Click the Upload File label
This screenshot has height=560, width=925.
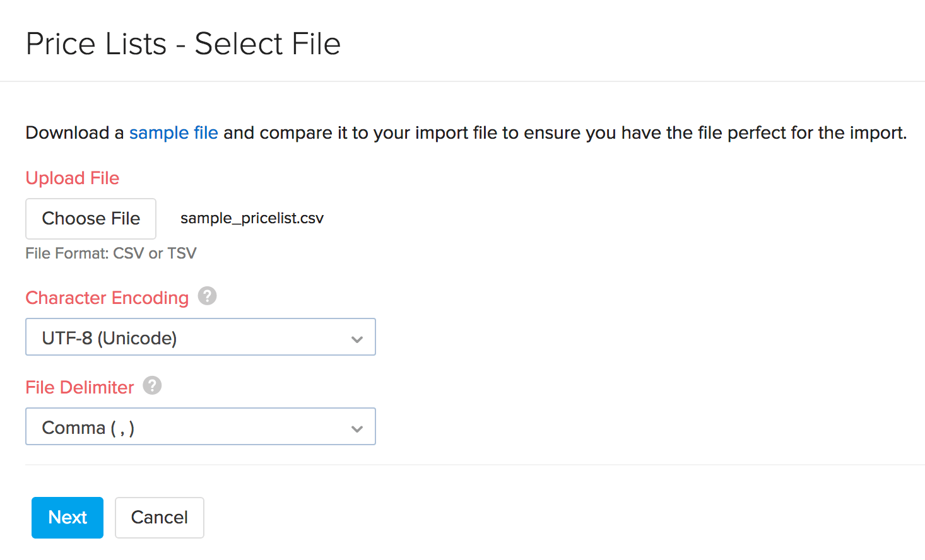click(x=72, y=178)
